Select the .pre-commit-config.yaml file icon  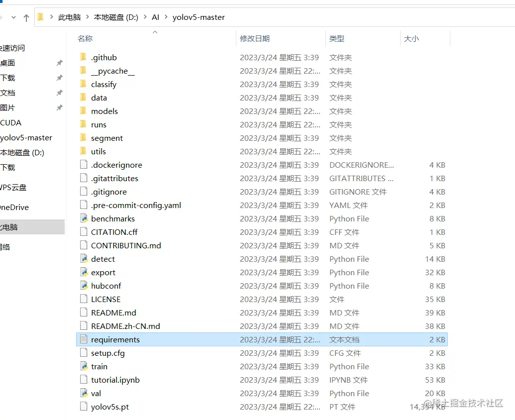[84, 205]
